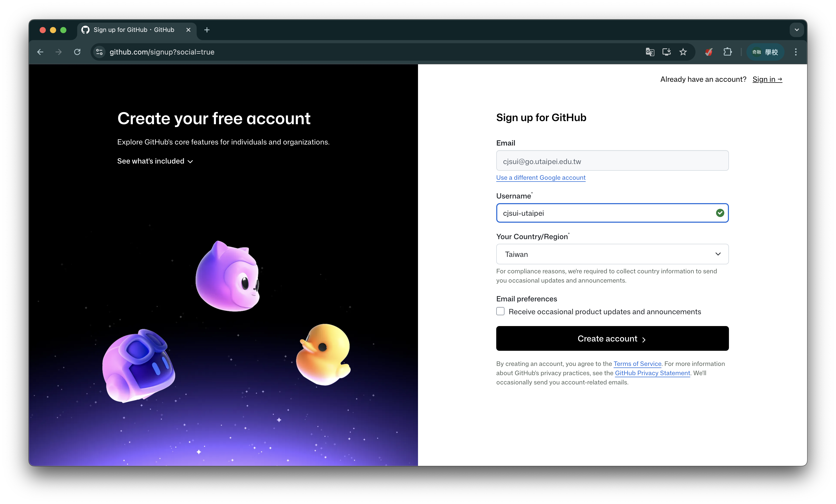Click the Email input field
Image resolution: width=836 pixels, height=504 pixels.
(612, 161)
